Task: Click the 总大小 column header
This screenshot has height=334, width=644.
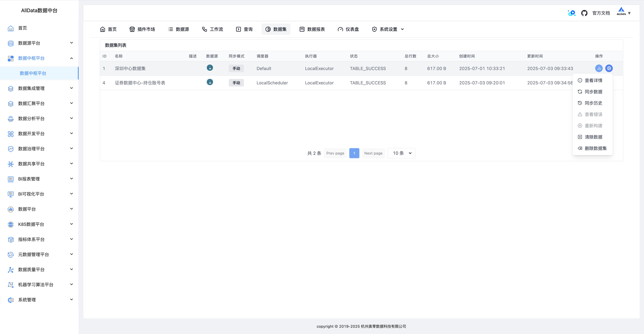Action: [x=433, y=56]
